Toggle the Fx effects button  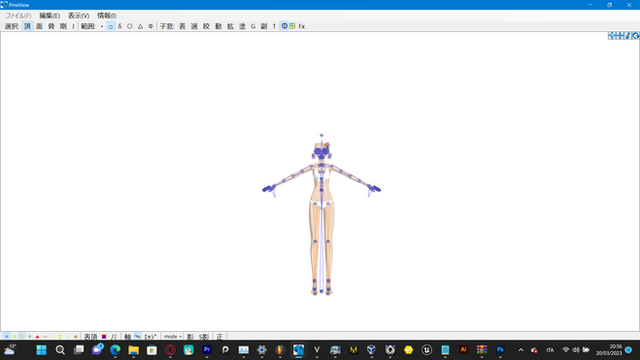click(x=302, y=26)
